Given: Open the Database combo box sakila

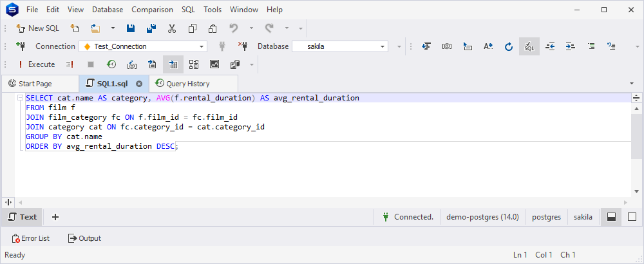Looking at the screenshot, I should click(340, 46).
